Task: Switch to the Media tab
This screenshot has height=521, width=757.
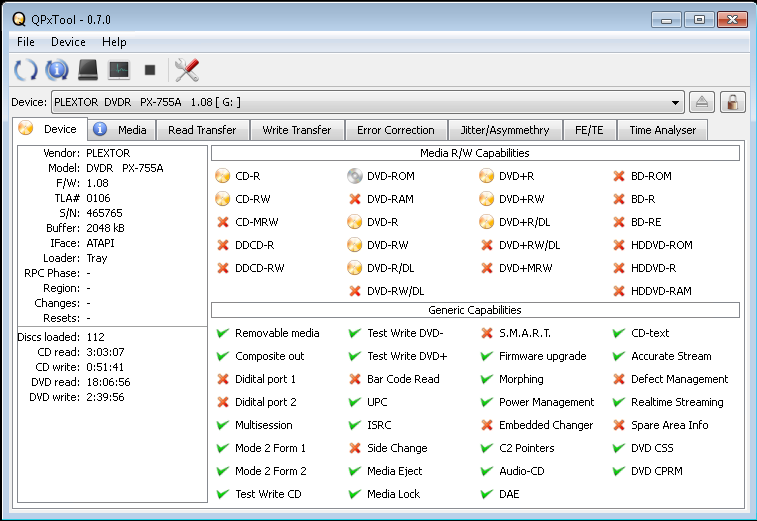Action: tap(122, 130)
